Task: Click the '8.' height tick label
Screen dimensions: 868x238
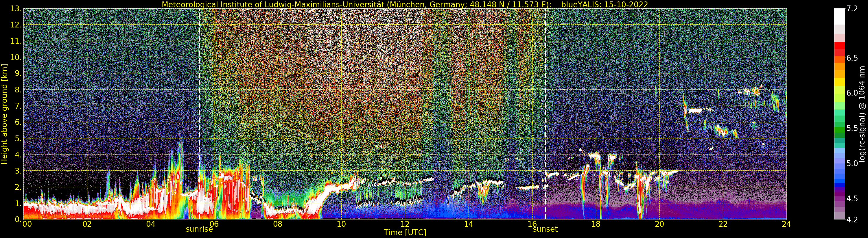Action: (18, 90)
